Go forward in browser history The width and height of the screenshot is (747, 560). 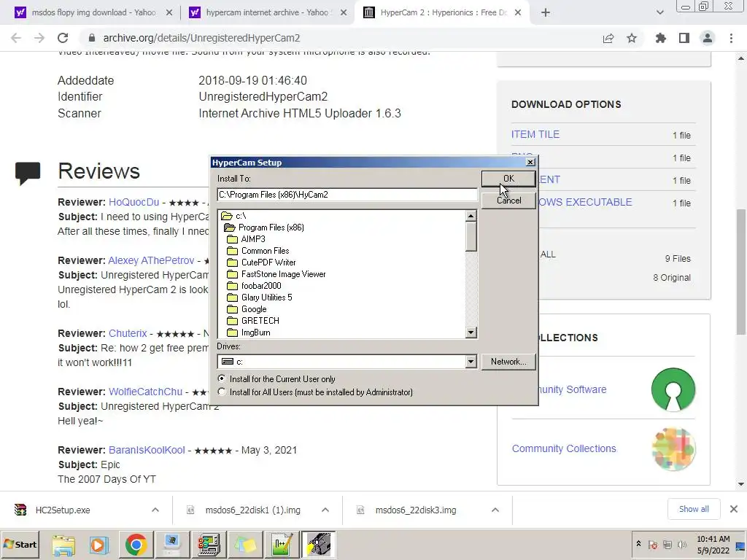coord(39,38)
